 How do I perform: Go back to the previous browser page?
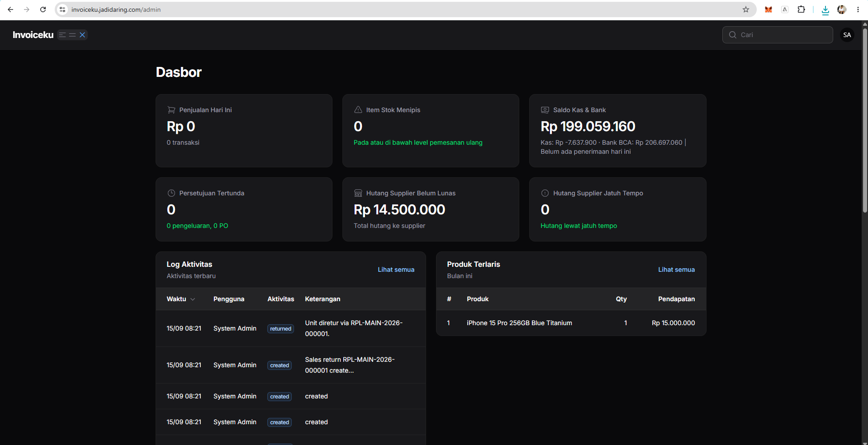coord(10,9)
